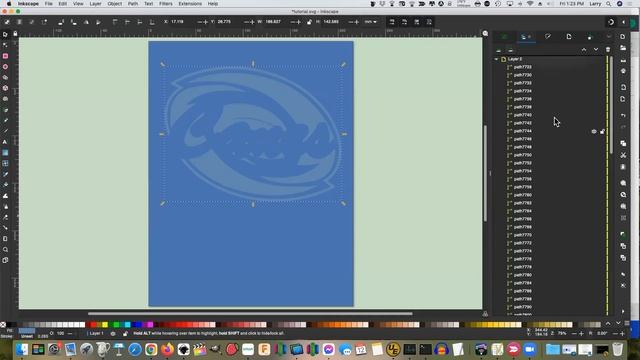The width and height of the screenshot is (640, 360).
Task: Select the Star and polygon tool
Action: pyautogui.click(x=5, y=77)
